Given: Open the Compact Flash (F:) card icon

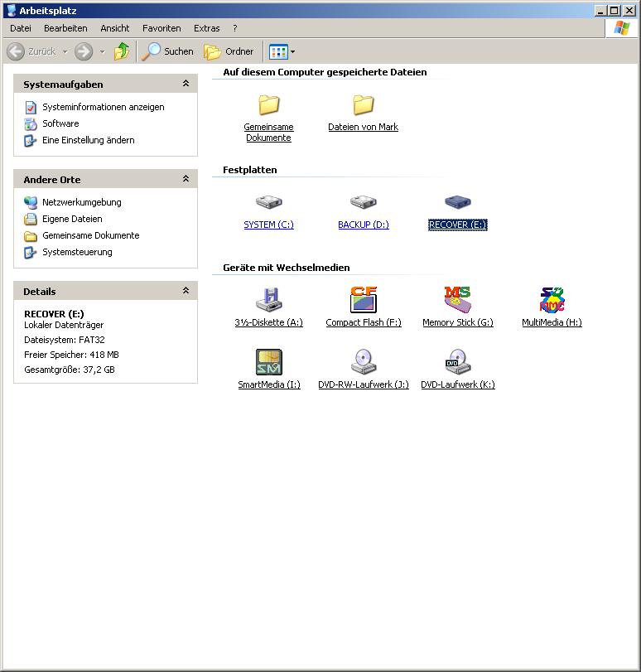Looking at the screenshot, I should tap(364, 300).
